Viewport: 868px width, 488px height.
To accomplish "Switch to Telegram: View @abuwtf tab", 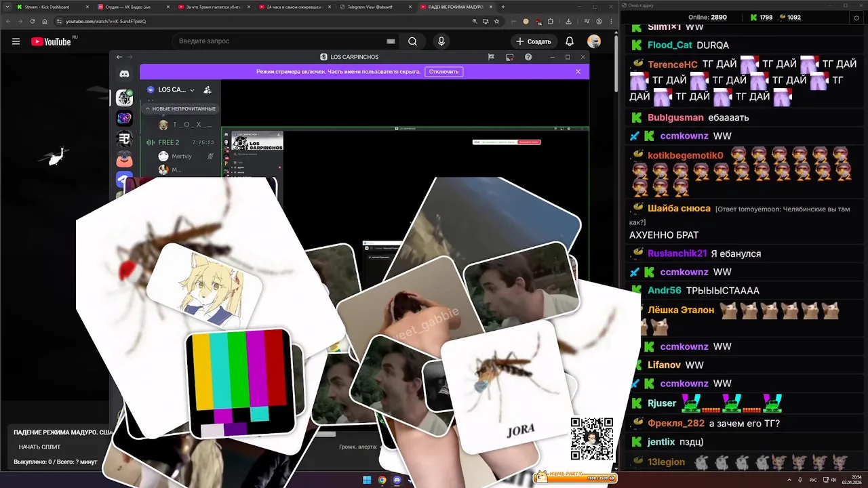I will [x=375, y=7].
